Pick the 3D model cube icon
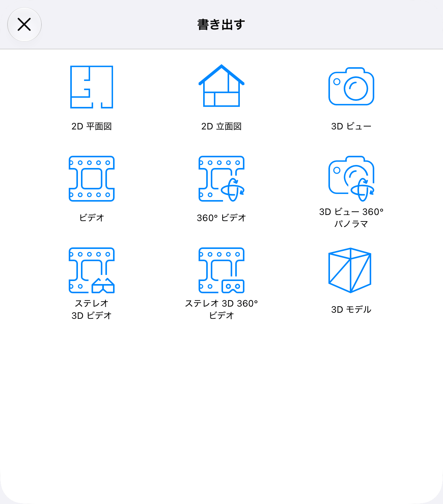Screen dimensions: 443x504 [350, 270]
